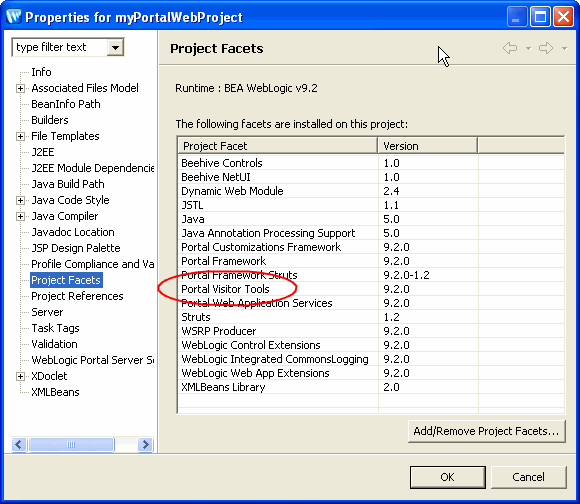Screen dimensions: 580x504
Task: Select Project Facets tree item
Action: (66, 280)
